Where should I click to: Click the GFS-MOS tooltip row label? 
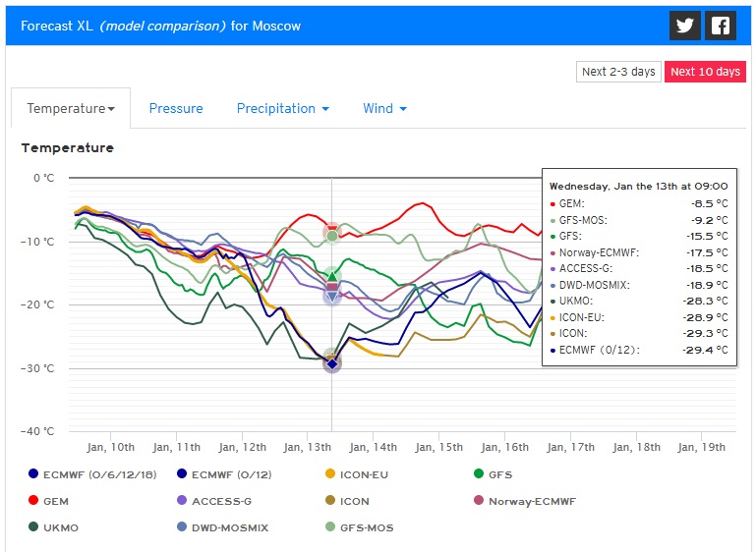pyautogui.click(x=583, y=221)
